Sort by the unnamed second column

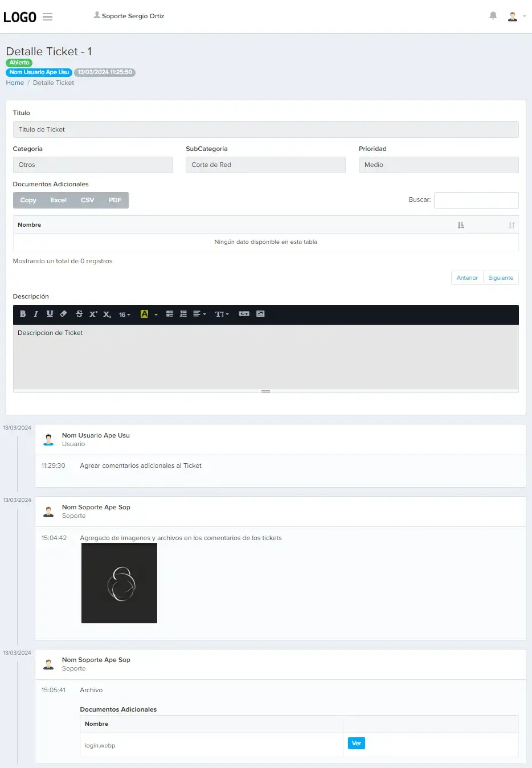[x=493, y=225]
